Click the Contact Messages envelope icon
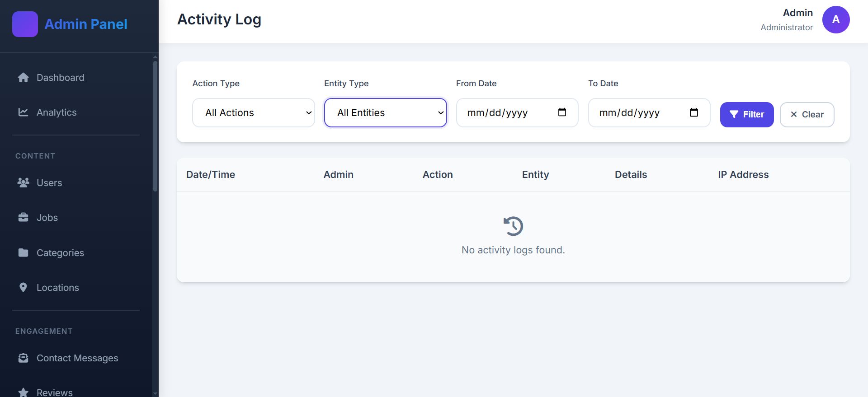 tap(23, 358)
